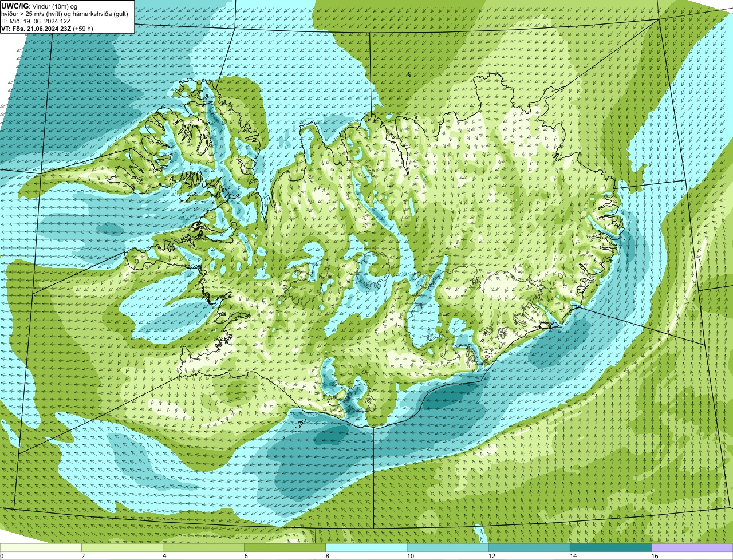Click the "12" scale tick label
This screenshot has width=733, height=560.
[x=492, y=556]
